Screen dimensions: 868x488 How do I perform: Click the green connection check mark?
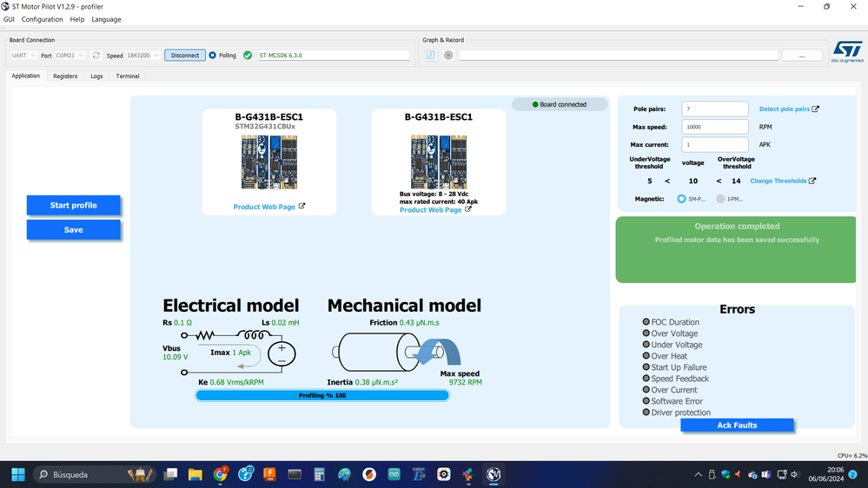248,56
